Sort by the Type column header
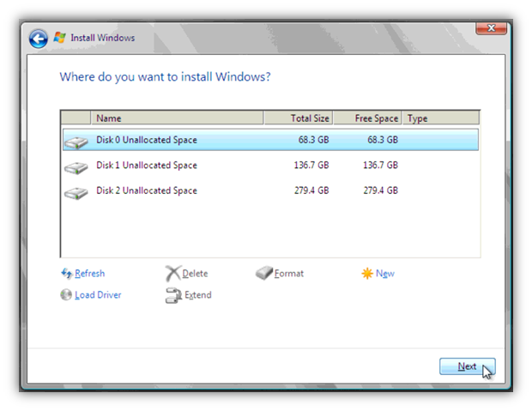 coord(441,118)
